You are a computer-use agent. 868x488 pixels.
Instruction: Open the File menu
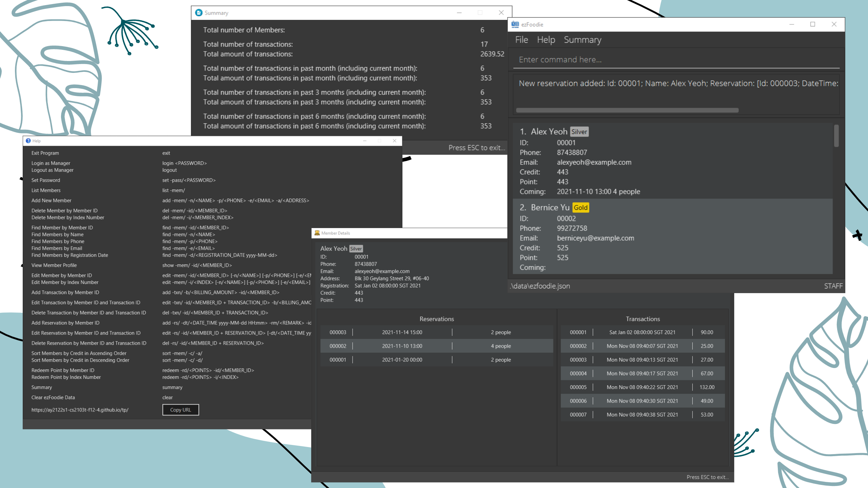click(x=521, y=40)
